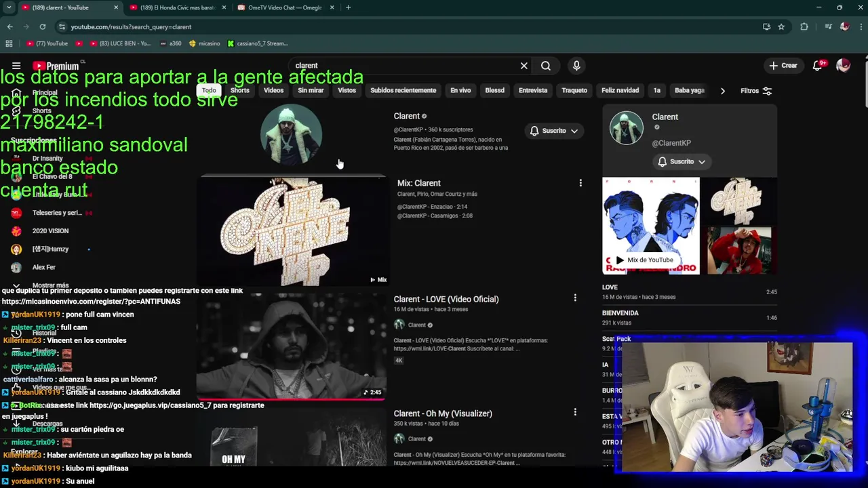Image resolution: width=868 pixels, height=488 pixels.
Task: View site information icon beside URL
Action: point(62,26)
